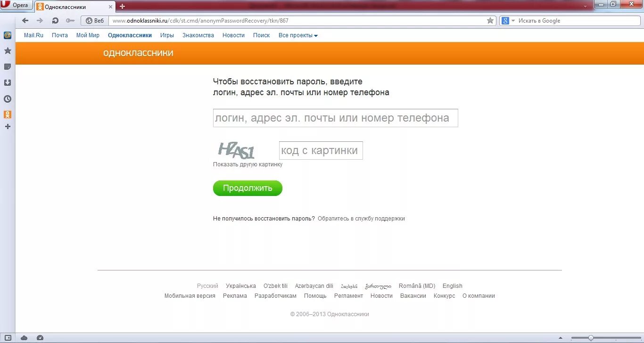The width and height of the screenshot is (644, 343).
Task: Click Показать другую картинку link
Action: (248, 164)
